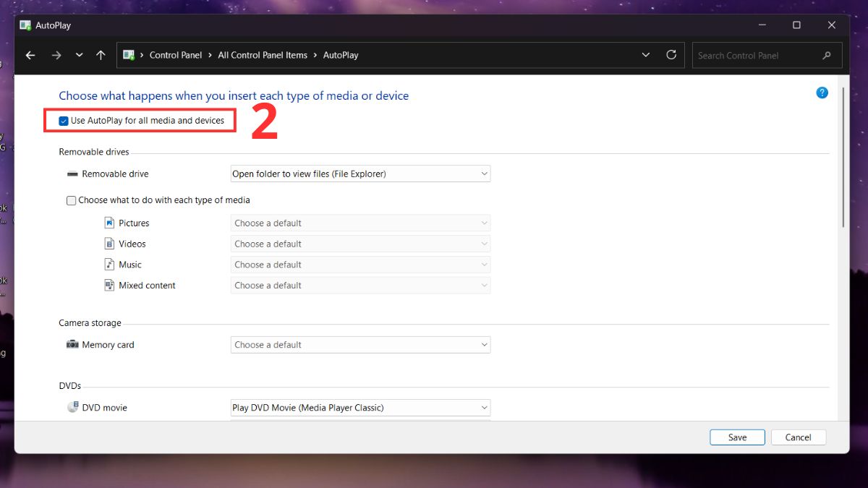Toggle Use AutoPlay for all media checkbox

tap(64, 121)
